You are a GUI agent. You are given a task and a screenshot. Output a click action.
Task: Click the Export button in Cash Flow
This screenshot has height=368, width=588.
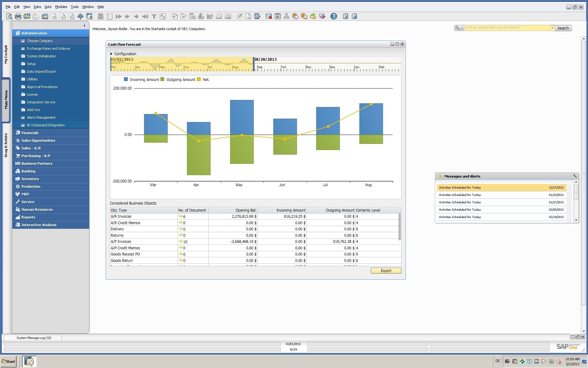pos(385,270)
